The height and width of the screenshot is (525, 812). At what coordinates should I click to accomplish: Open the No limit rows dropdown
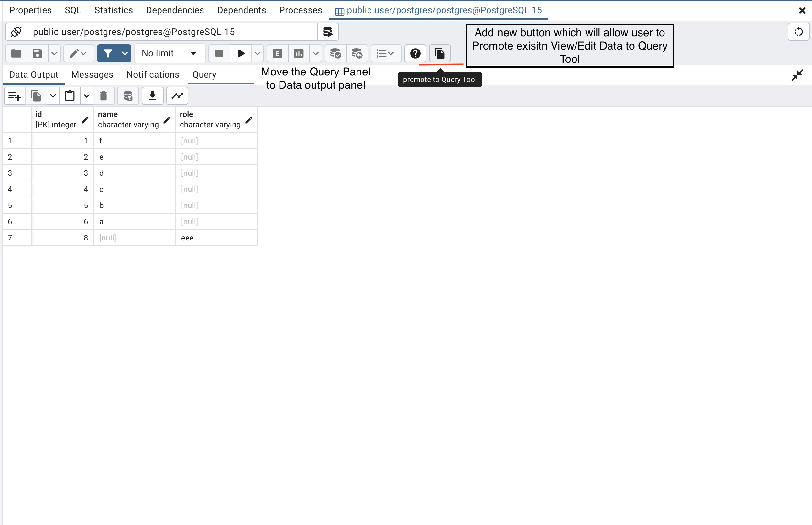click(x=169, y=53)
